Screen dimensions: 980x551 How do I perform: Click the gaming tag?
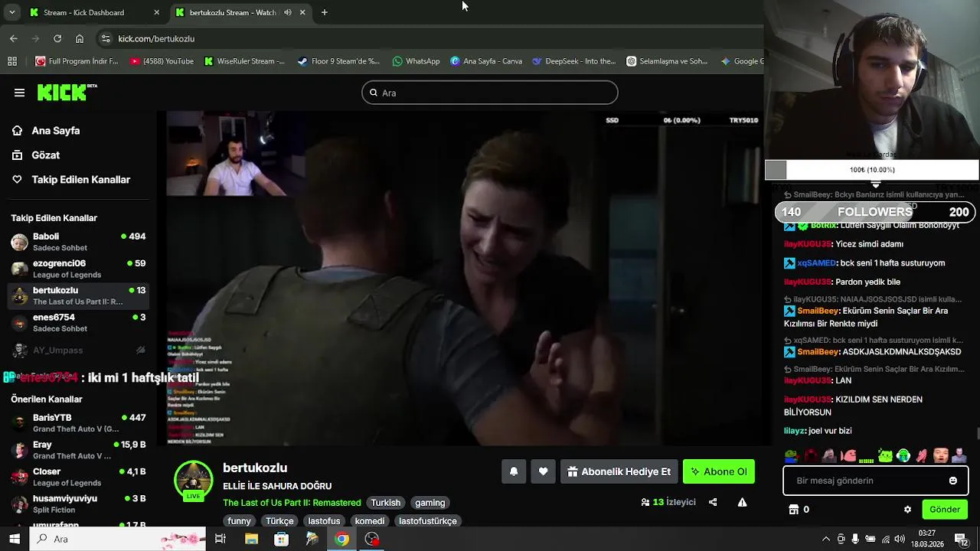pos(430,503)
